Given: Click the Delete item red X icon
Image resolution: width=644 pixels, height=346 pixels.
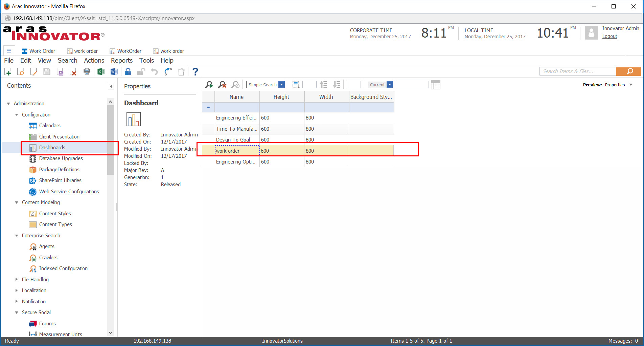Looking at the screenshot, I should 73,71.
